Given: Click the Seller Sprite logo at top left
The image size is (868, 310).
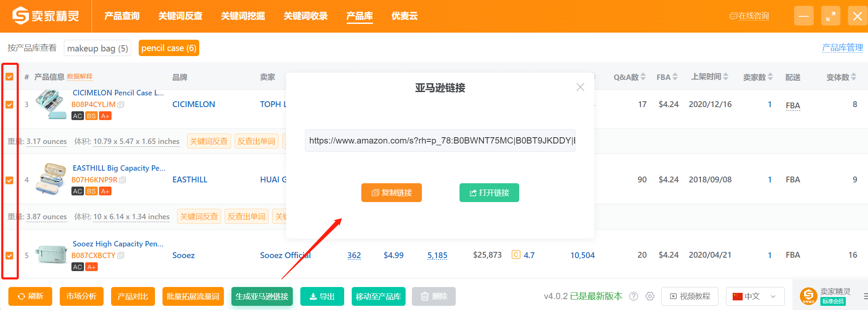Looking at the screenshot, I should point(46,16).
